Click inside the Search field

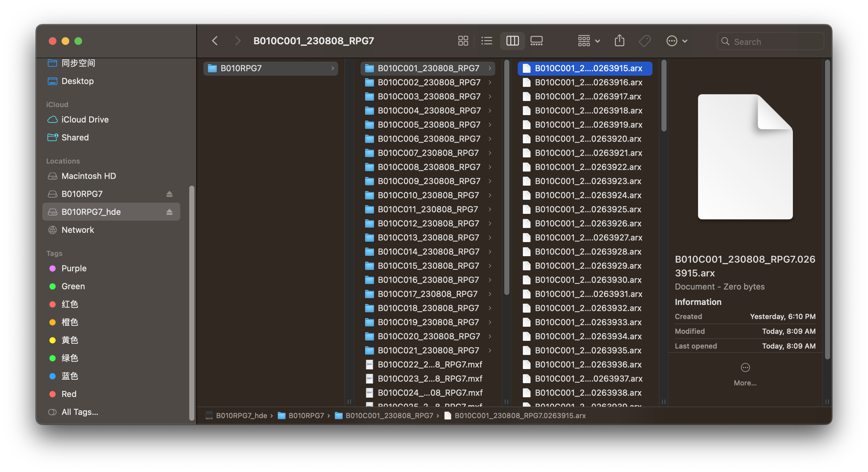[775, 42]
